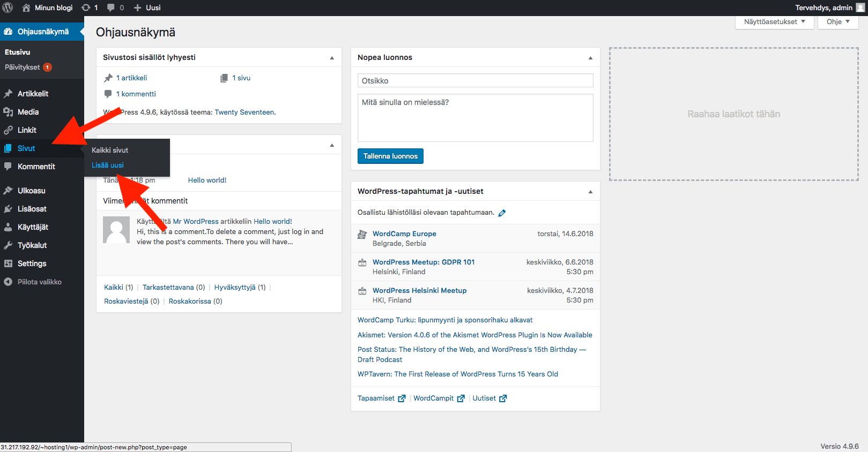Open admin user avatar in top bar
Viewport: 868px width, 452px height.
coord(860,7)
